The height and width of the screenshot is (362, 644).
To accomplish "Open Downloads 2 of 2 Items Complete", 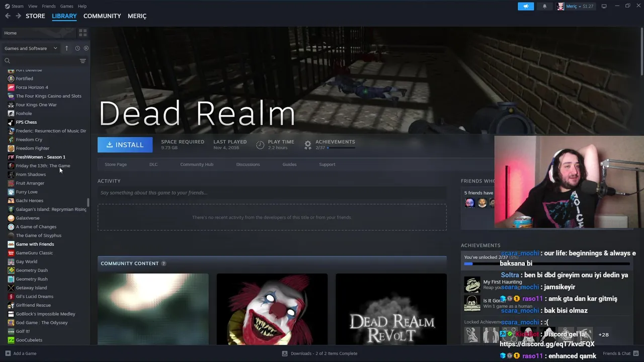I will (x=324, y=353).
